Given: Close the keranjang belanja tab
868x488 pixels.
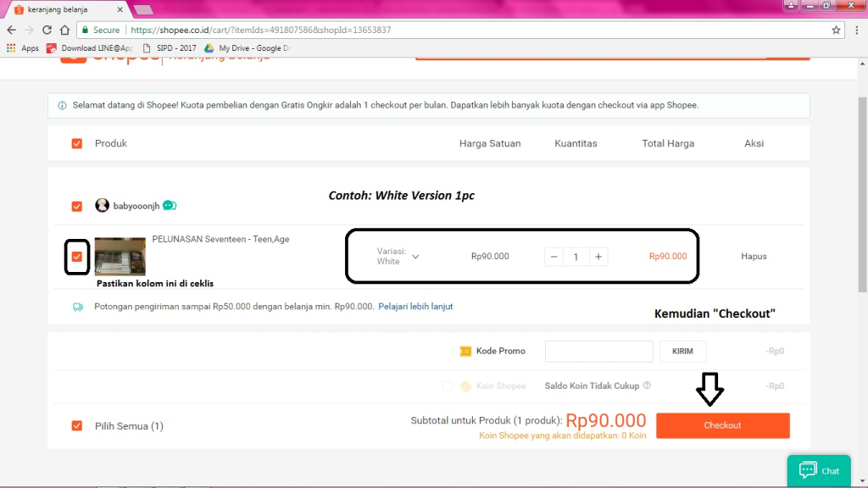Looking at the screenshot, I should pos(120,9).
